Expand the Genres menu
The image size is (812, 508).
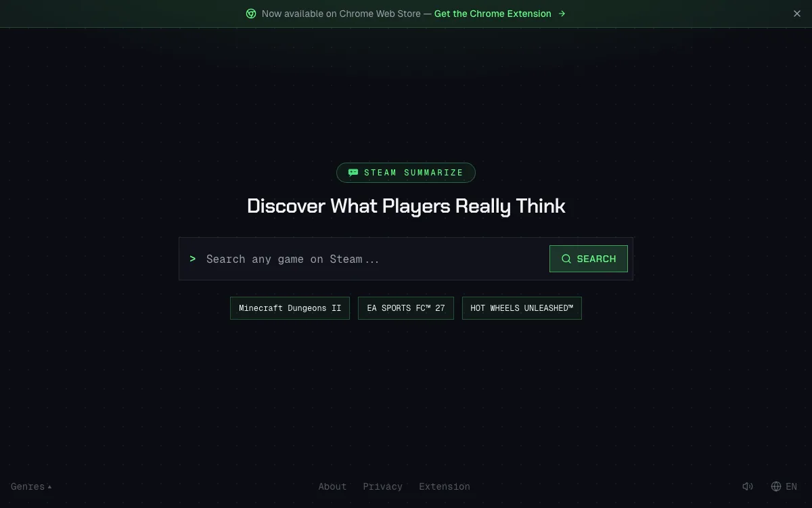[31, 486]
